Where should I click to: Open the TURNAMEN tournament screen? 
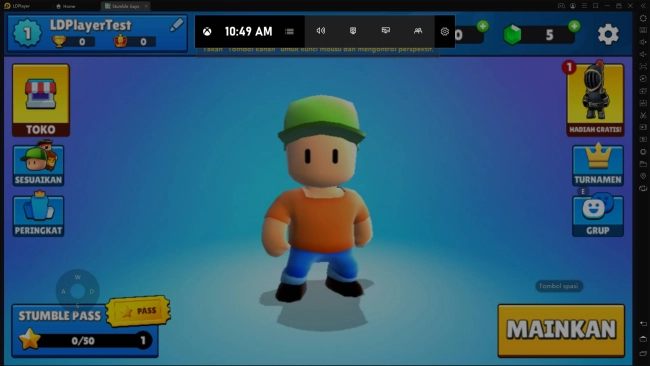tap(598, 165)
